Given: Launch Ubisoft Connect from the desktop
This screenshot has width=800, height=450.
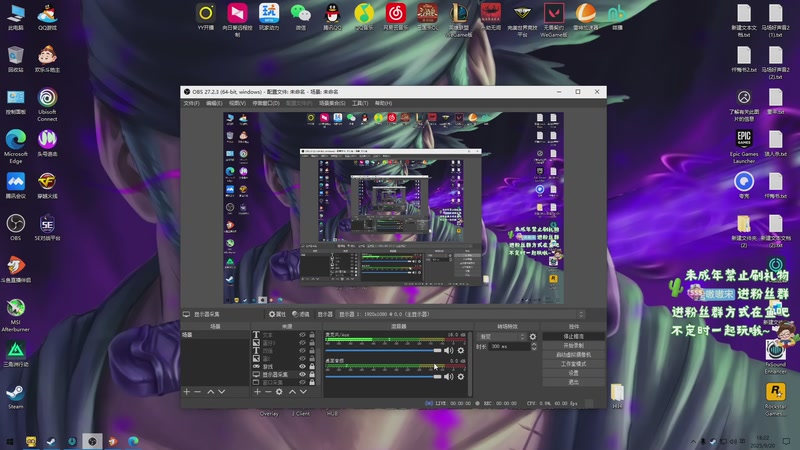Looking at the screenshot, I should (x=47, y=104).
